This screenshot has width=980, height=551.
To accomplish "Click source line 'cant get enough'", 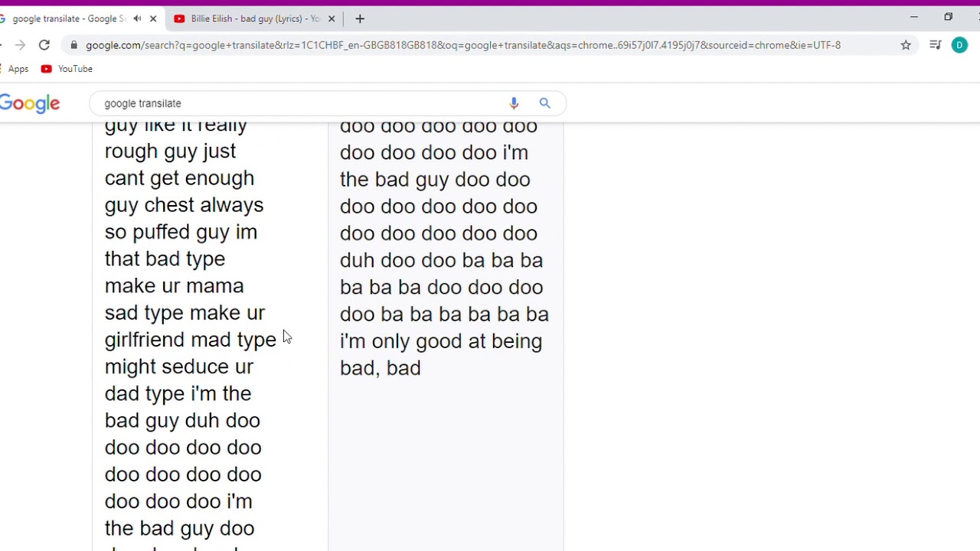I will (x=179, y=178).
